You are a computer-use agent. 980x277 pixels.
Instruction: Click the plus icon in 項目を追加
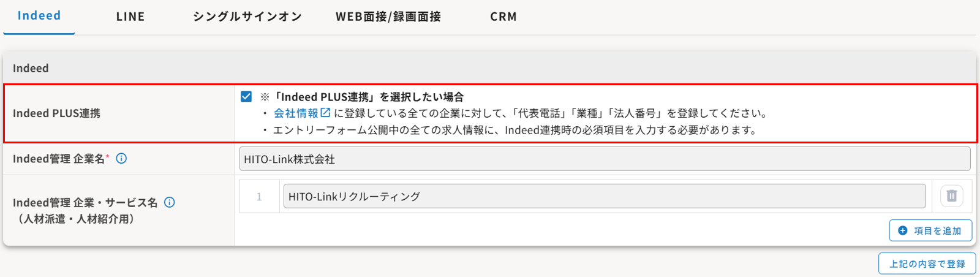tap(902, 230)
